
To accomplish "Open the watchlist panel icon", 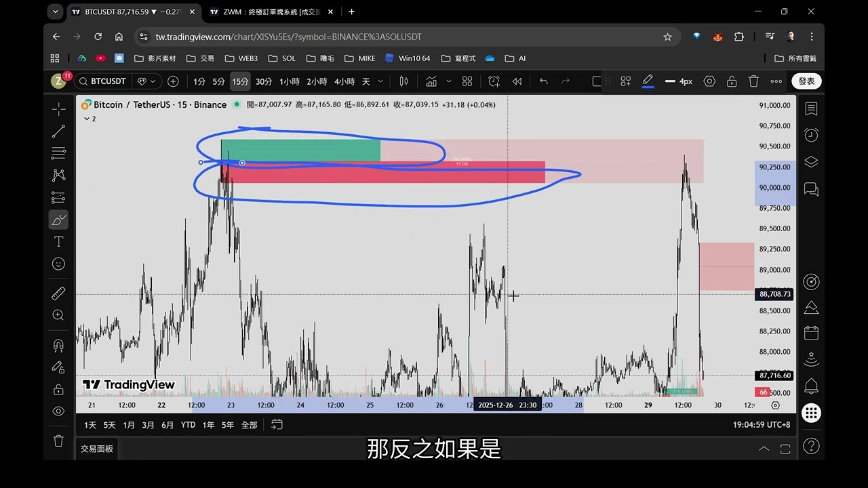I will [x=811, y=109].
